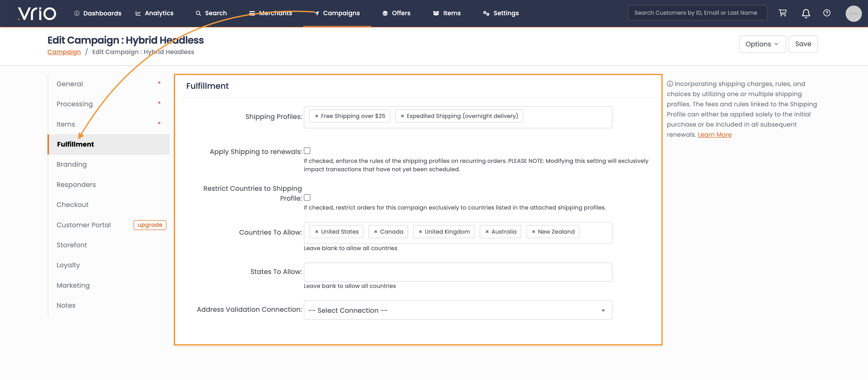
Task: Select the Marketing section
Action: [109, 285]
